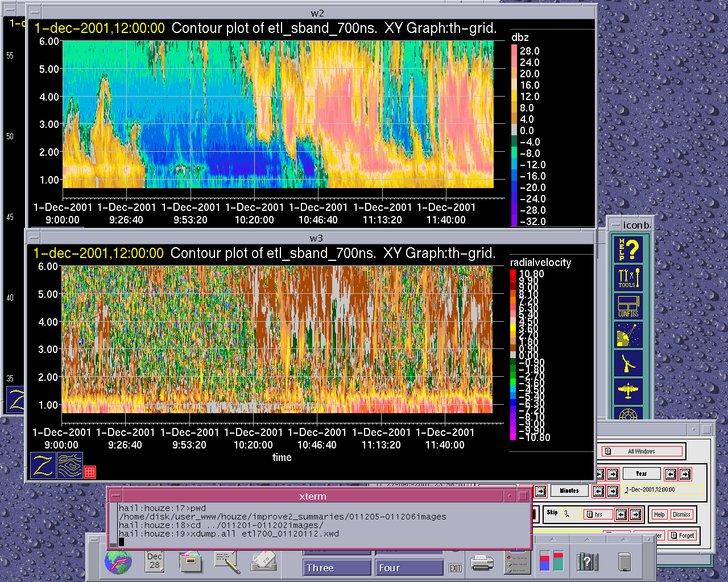Click the yellow aircraft icon
Viewport: 728px width, 582px height.
pyautogui.click(x=628, y=391)
